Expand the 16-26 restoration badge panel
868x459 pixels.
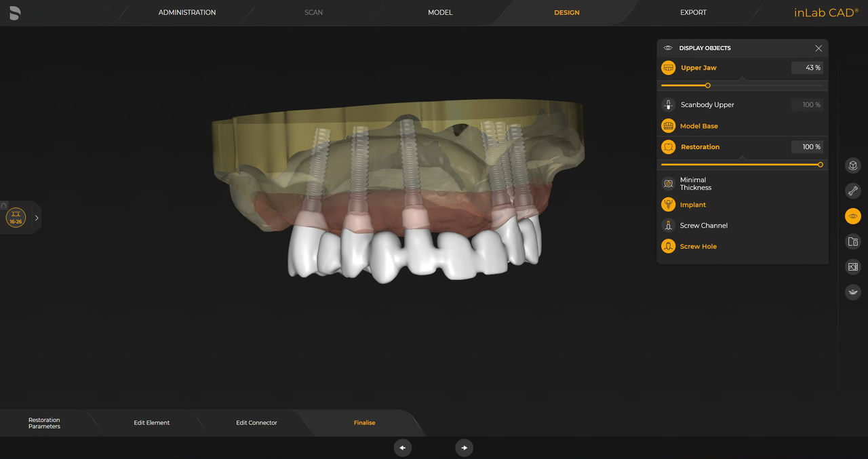(37, 218)
